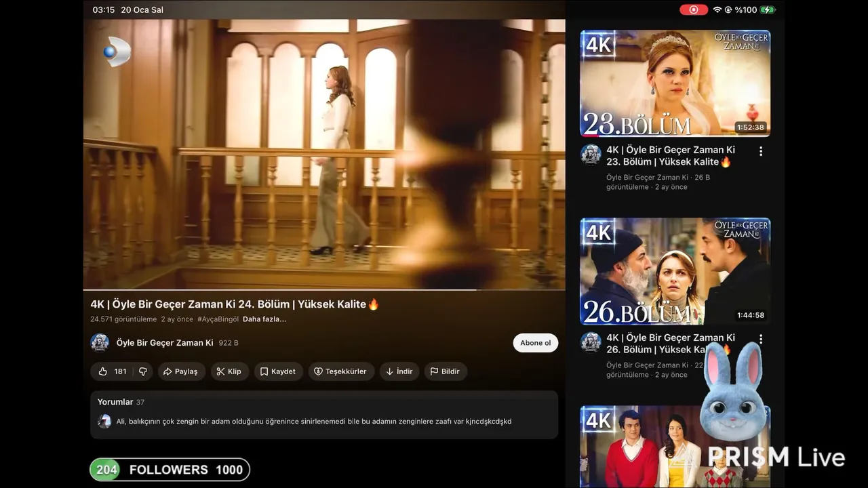Viewport: 868px width, 488px height.
Task: Click the screen recording indicator
Action: pyautogui.click(x=693, y=9)
